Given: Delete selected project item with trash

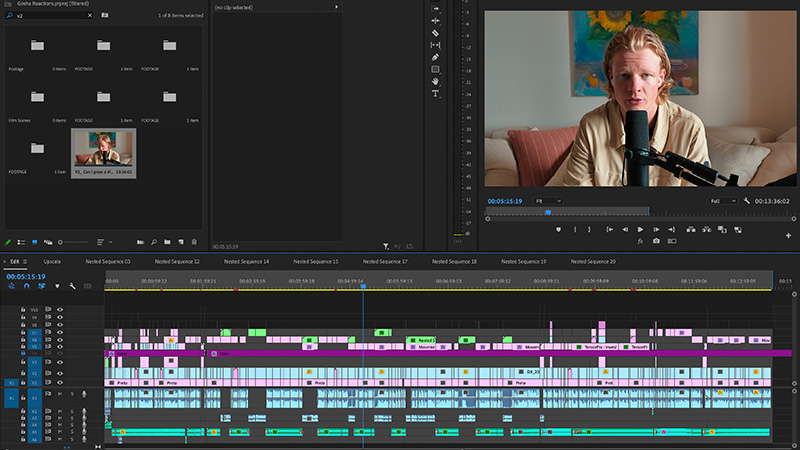Looking at the screenshot, I should click(194, 242).
